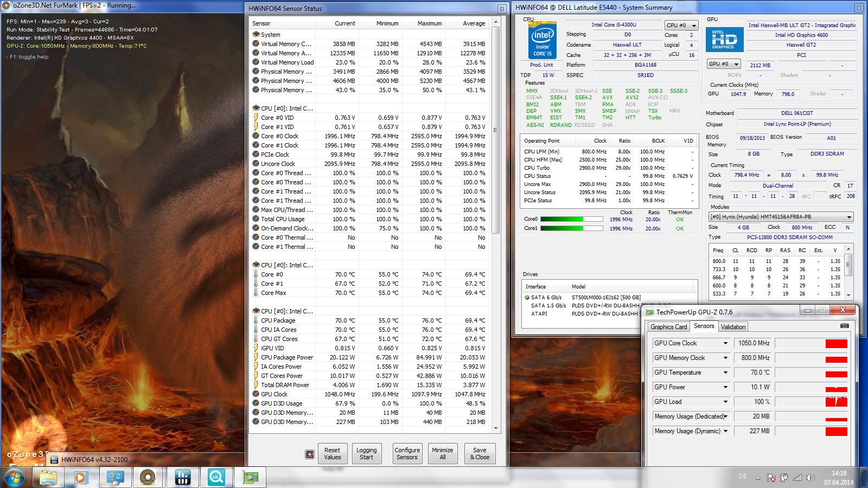Open the GPU Power sensor dropdown
The width and height of the screenshot is (868, 488).
click(725, 387)
